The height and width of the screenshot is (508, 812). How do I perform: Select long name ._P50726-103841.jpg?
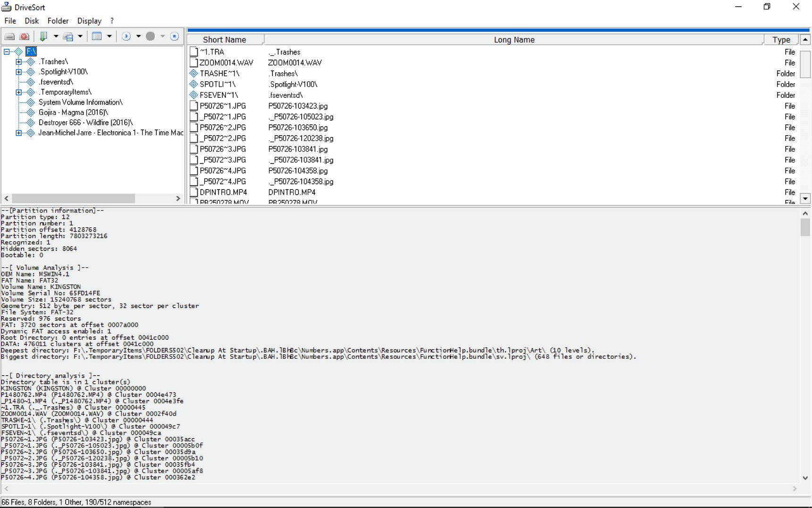(301, 160)
